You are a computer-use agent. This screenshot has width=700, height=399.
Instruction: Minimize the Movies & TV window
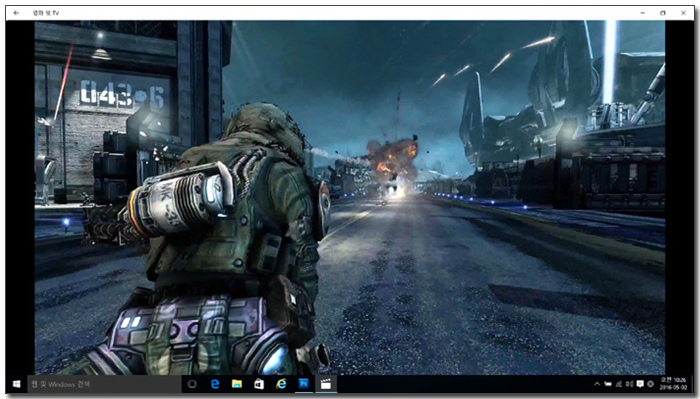click(643, 13)
